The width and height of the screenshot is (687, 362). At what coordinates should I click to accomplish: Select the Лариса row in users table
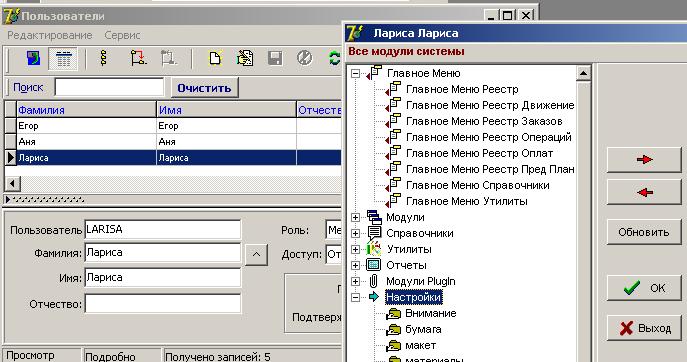pos(173,158)
